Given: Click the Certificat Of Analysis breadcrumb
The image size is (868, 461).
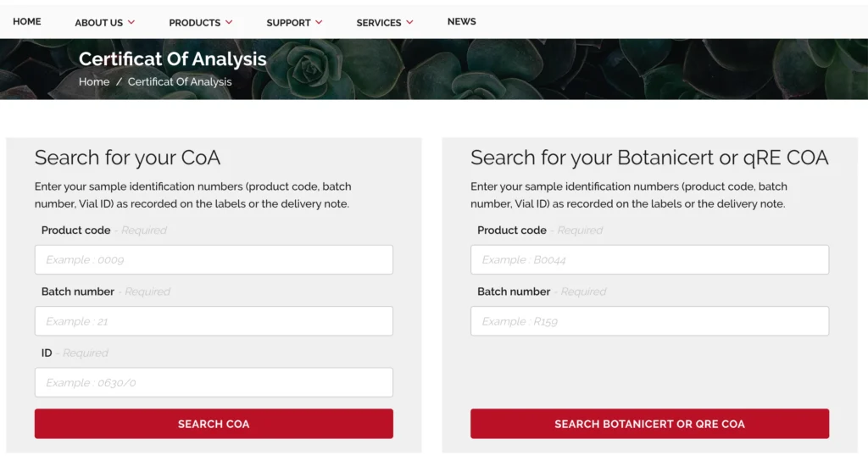Looking at the screenshot, I should (x=180, y=82).
